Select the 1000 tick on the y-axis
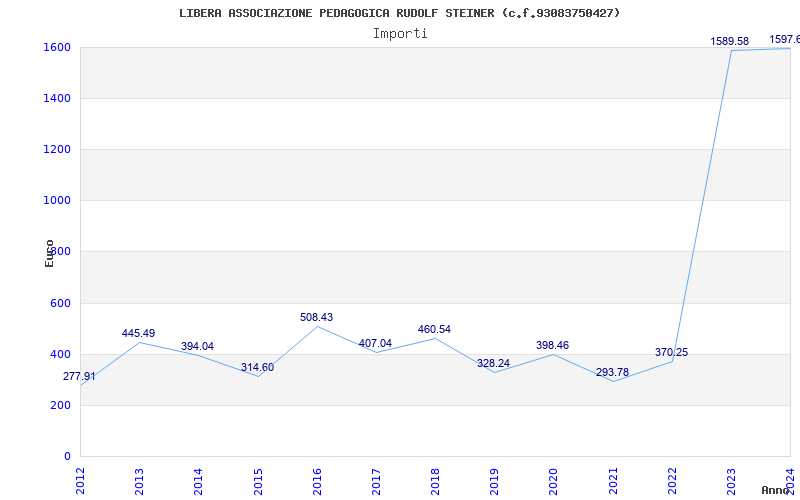Image resolution: width=800 pixels, height=500 pixels. point(56,200)
